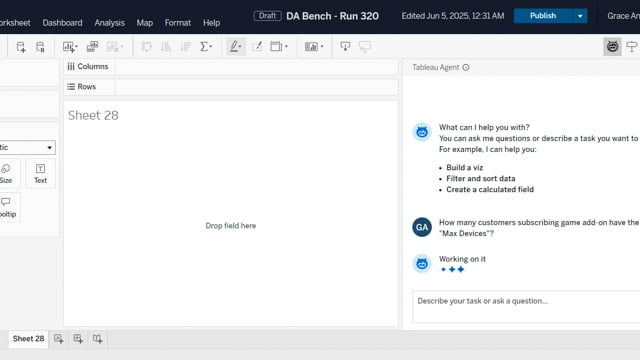
Task: Open the Worksheet menu
Action: 15,23
